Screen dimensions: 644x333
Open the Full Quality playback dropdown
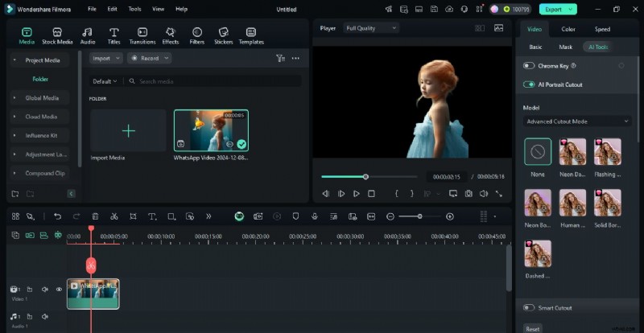[370, 28]
